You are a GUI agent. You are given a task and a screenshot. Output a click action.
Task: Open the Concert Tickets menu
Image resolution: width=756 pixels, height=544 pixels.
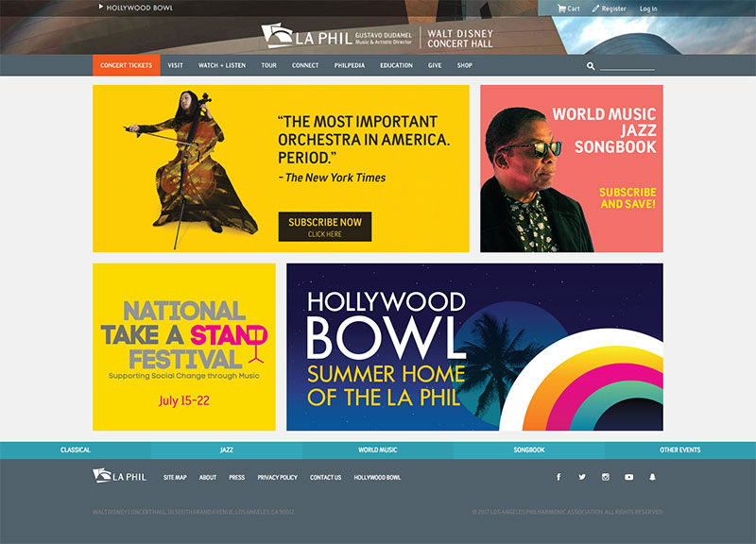click(x=127, y=65)
